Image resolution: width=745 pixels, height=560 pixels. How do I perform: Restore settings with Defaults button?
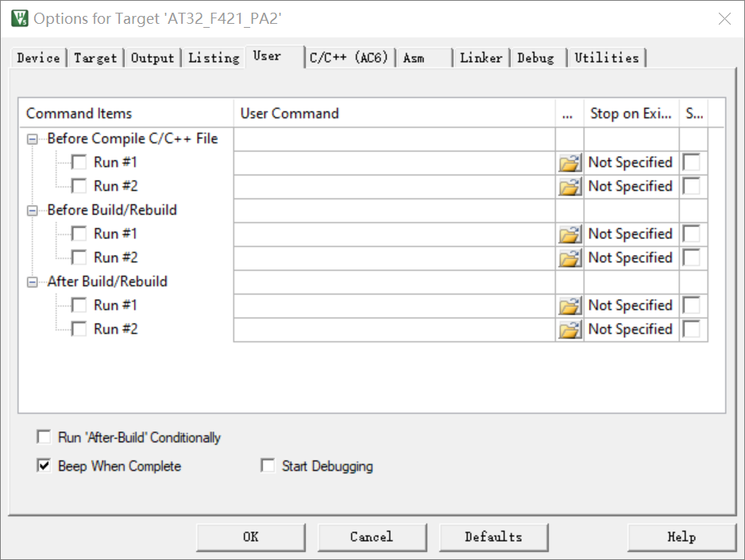493,537
